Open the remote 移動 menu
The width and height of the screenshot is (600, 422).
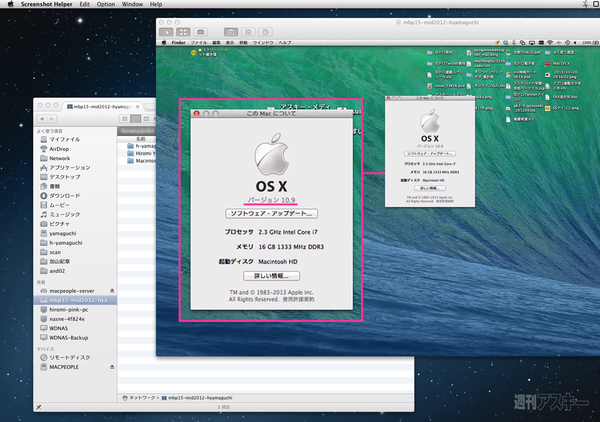point(243,42)
